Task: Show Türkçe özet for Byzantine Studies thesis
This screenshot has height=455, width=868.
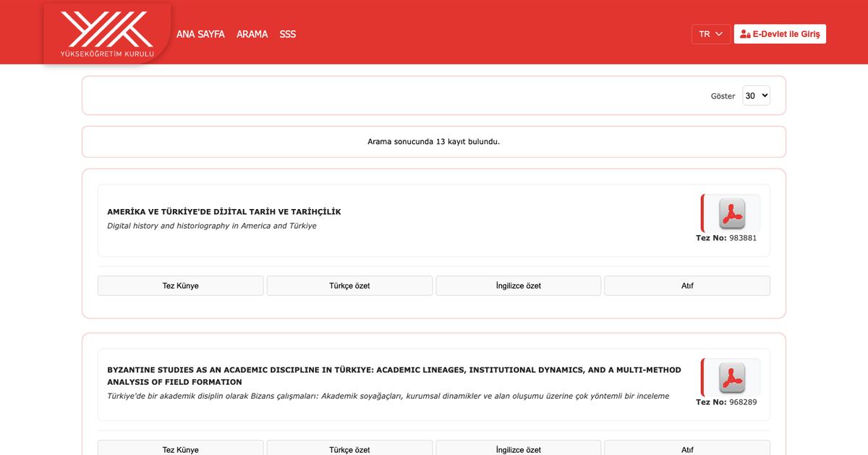Action: tap(349, 449)
